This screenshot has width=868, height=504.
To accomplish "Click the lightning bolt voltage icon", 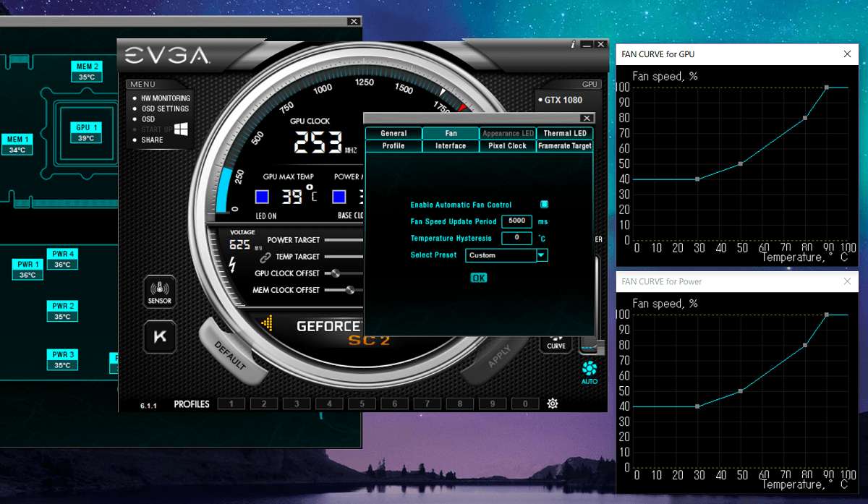I will [232, 265].
